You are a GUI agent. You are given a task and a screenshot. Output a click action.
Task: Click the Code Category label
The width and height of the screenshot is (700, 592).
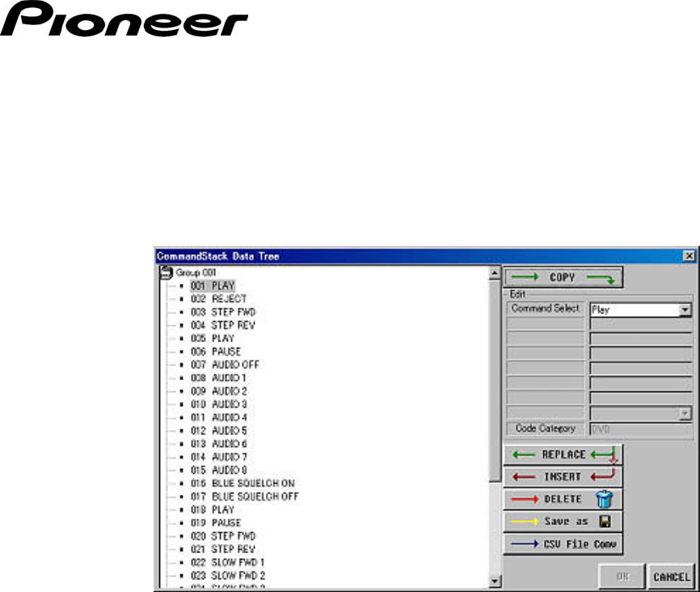click(545, 429)
